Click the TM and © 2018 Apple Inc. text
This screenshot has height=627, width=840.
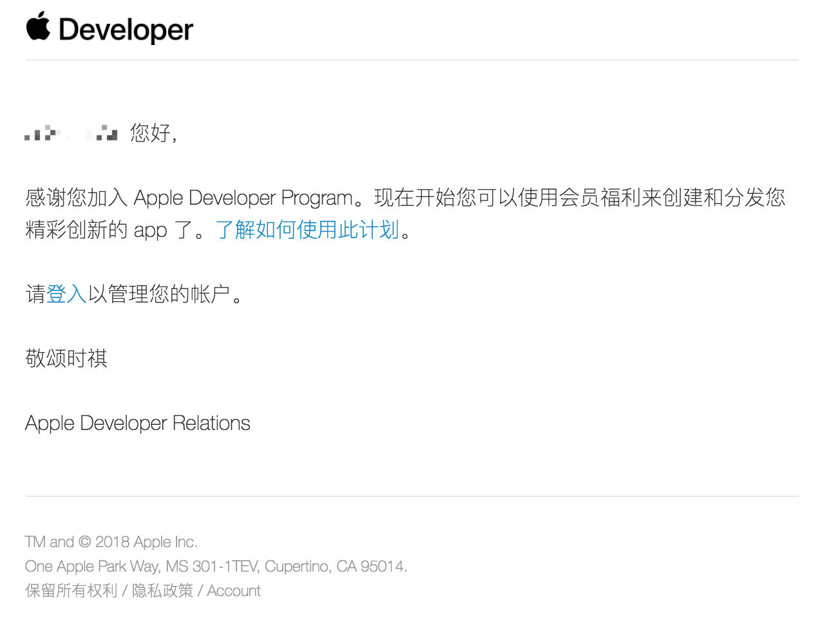[x=111, y=542]
